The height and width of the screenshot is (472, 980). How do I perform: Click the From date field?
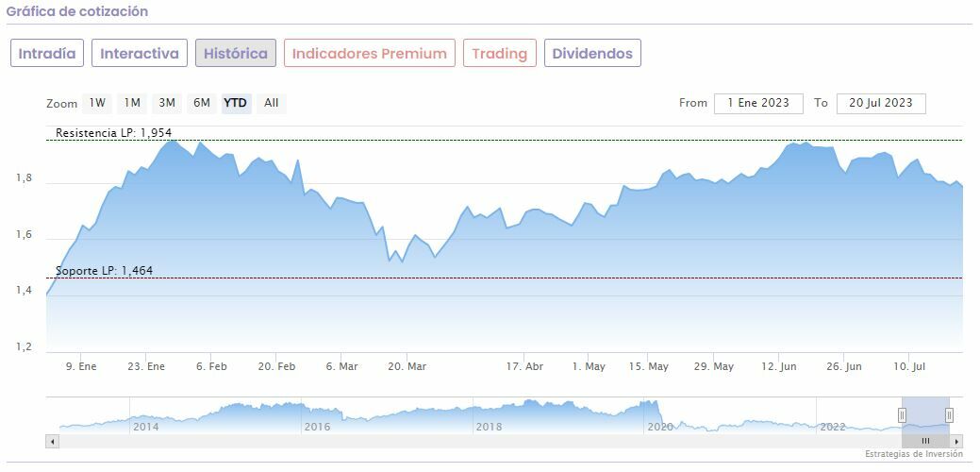coord(758,103)
